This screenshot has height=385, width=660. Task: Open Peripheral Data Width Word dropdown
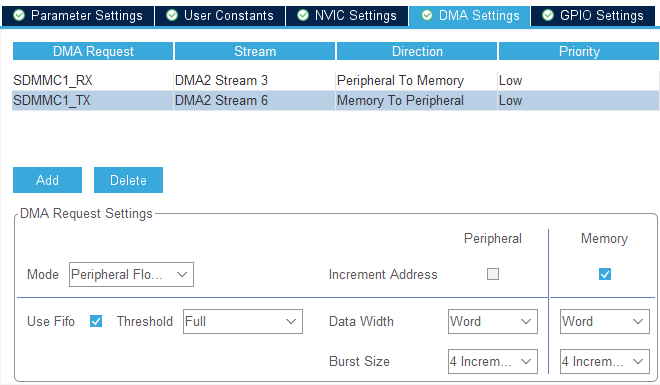493,321
